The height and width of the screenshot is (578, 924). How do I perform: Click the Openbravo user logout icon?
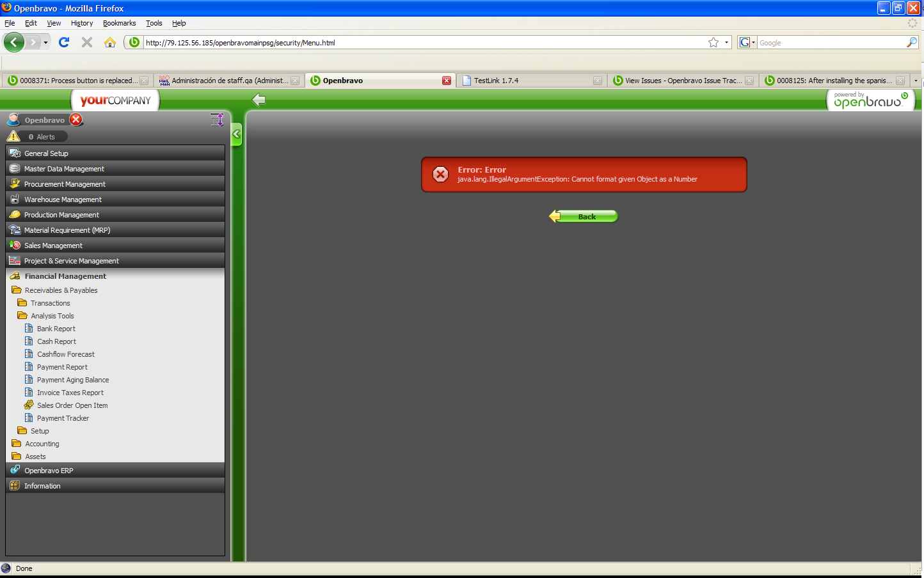(76, 120)
